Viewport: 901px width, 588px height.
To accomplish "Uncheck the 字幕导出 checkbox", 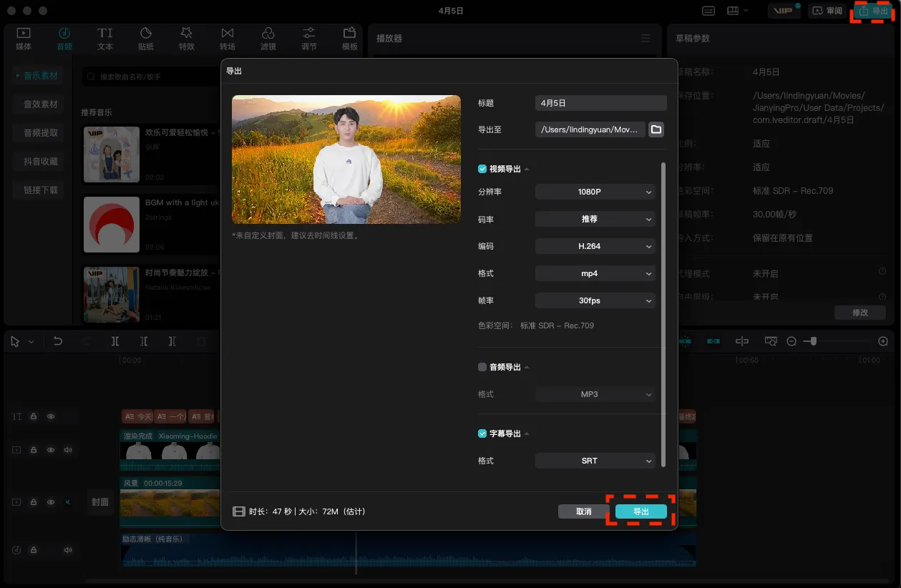I will (x=482, y=433).
